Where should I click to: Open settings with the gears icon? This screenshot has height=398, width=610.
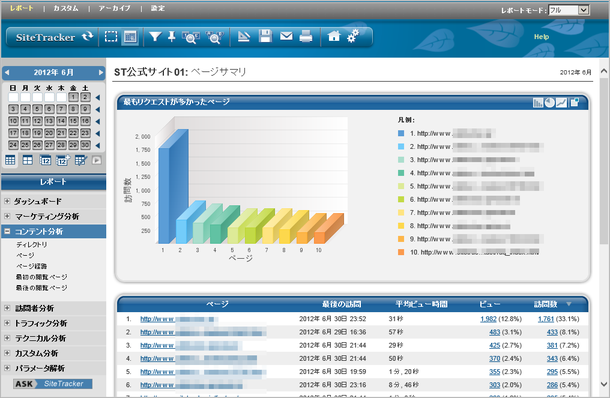(x=353, y=36)
